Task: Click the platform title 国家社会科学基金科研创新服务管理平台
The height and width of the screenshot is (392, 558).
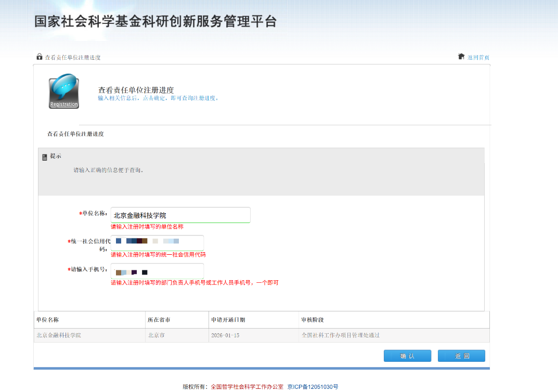Action: [x=155, y=21]
